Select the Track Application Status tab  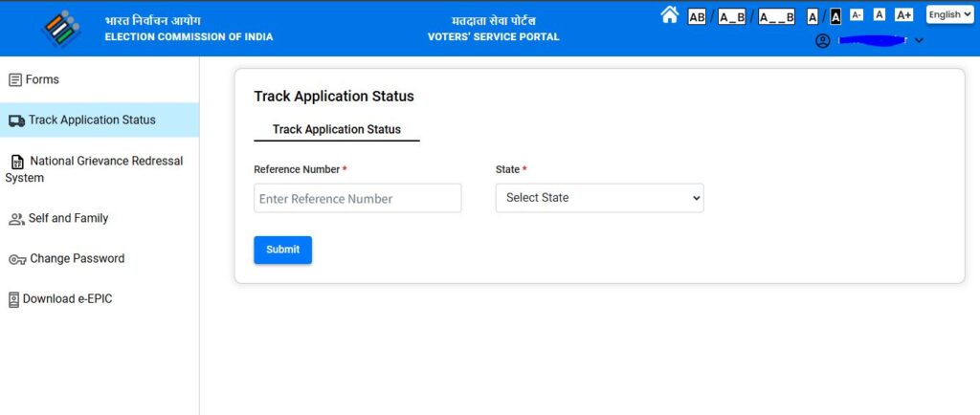(x=336, y=130)
